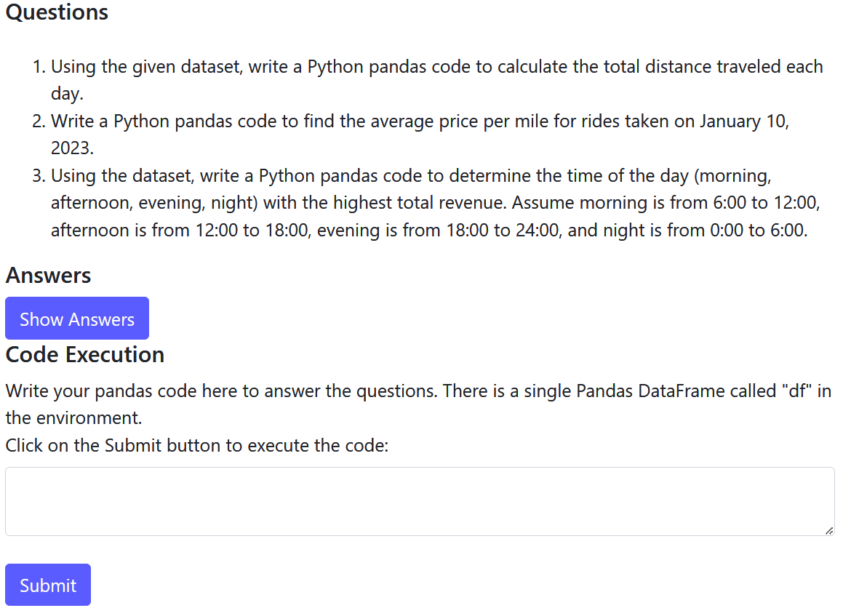Image resolution: width=843 pixels, height=616 pixels.
Task: Grab the code textarea resize handle
Action: 828,531
